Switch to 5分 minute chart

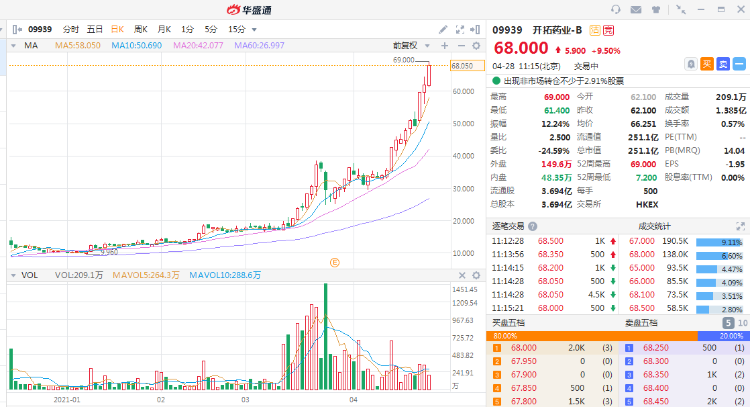pyautogui.click(x=211, y=30)
